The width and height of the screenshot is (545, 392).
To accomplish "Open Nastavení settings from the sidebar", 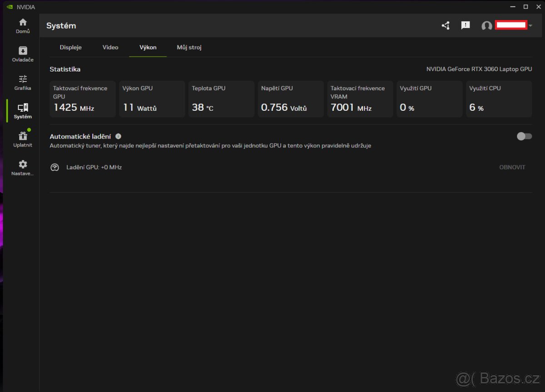I will pos(22,167).
